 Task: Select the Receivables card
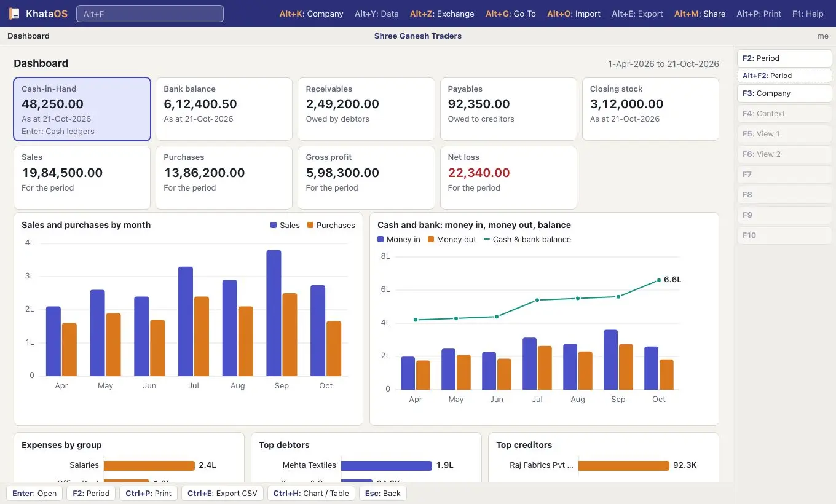point(366,109)
